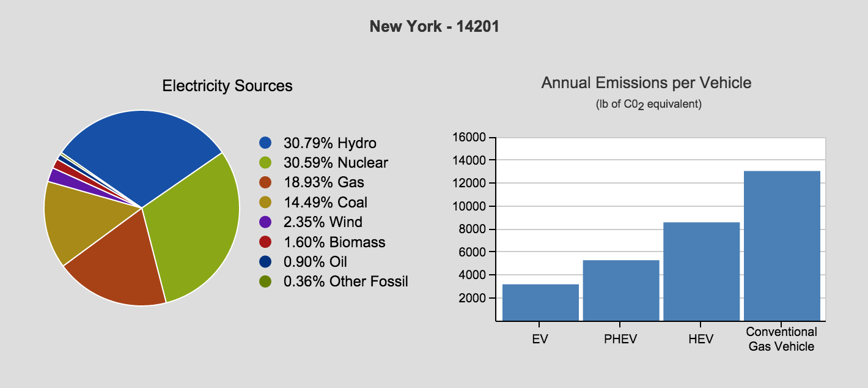
Task: Click the Gas legend color dot
Action: tap(265, 182)
